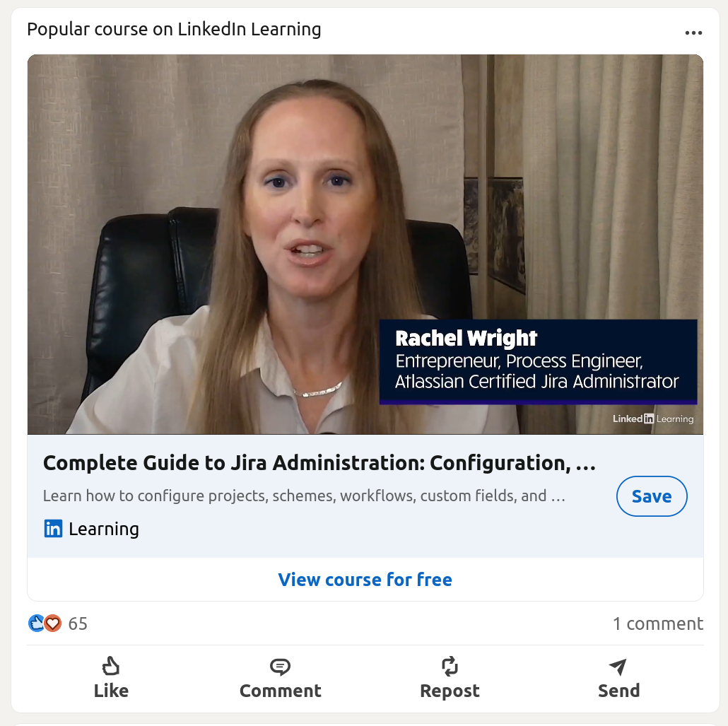Viewport: 728px width, 726px height.
Task: Save the Jira Administration course
Action: point(652,496)
